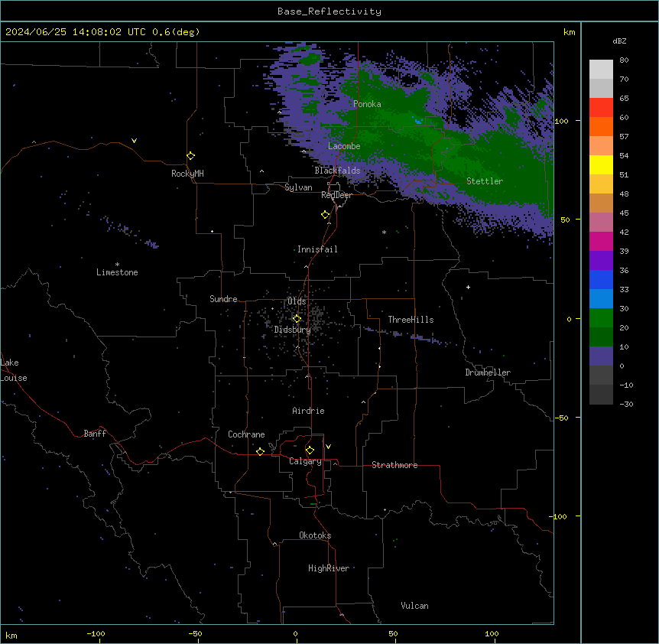
Task: Select the light blue 30-33 dBZ swatch
Action: (601, 299)
